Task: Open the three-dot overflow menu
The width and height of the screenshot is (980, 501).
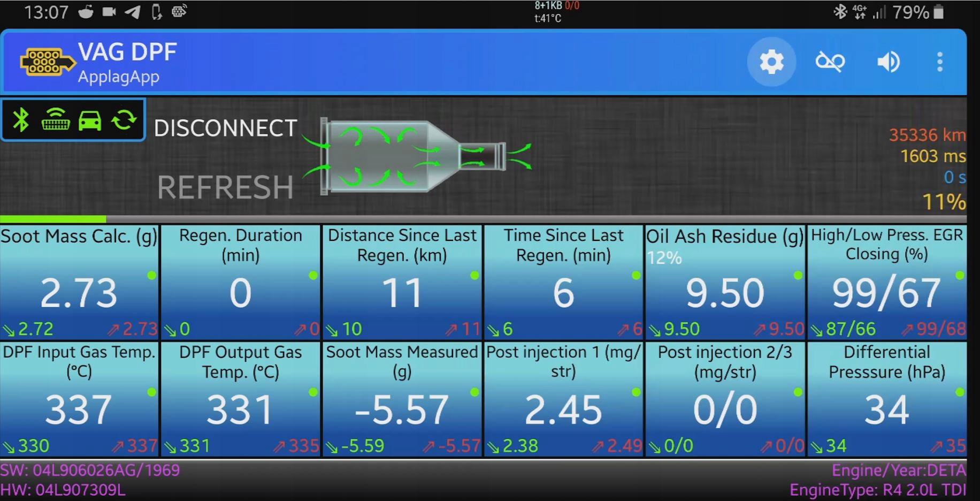Action: pos(940,62)
